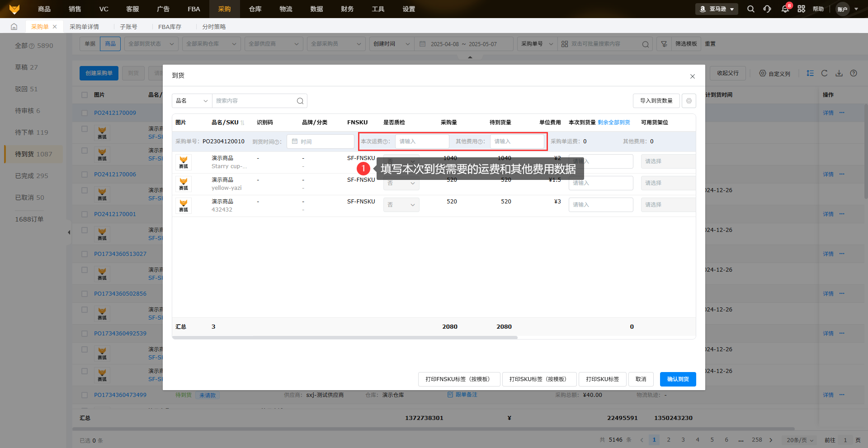This screenshot has width=868, height=448.
Task: Click the search icon in dialog search box
Action: (300, 101)
